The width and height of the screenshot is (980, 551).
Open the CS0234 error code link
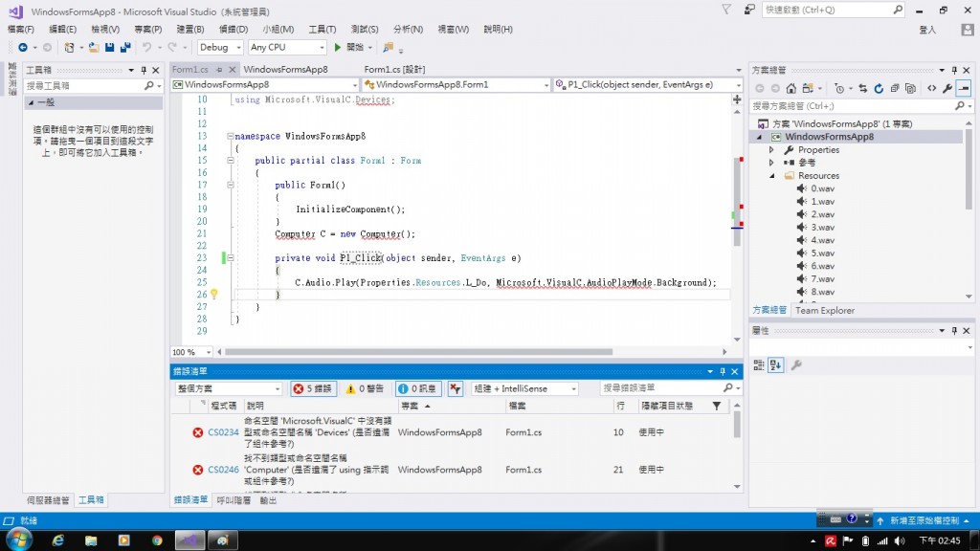point(223,432)
